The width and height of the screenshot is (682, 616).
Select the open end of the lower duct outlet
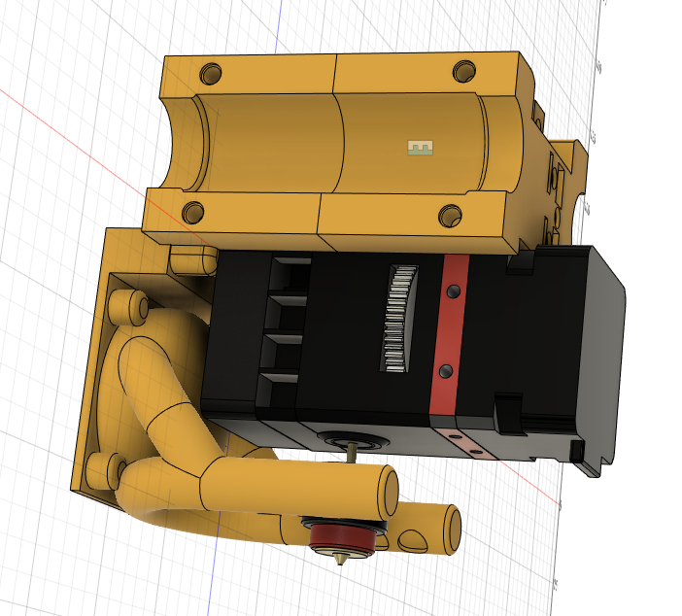(x=454, y=530)
